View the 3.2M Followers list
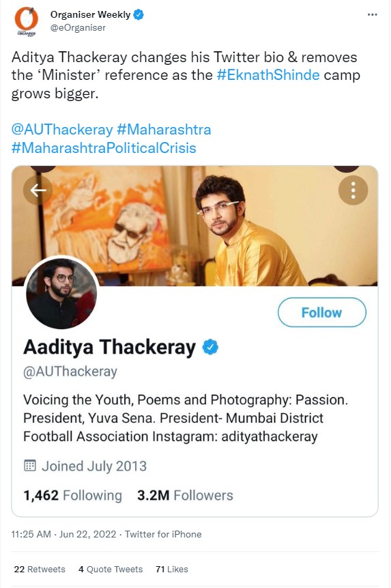This screenshot has height=588, width=391. click(x=185, y=495)
